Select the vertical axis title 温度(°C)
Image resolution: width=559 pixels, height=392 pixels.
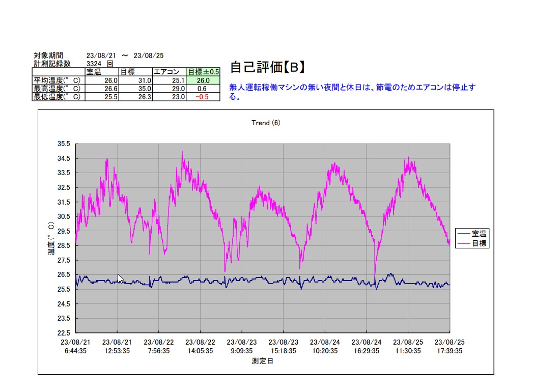tap(51, 238)
